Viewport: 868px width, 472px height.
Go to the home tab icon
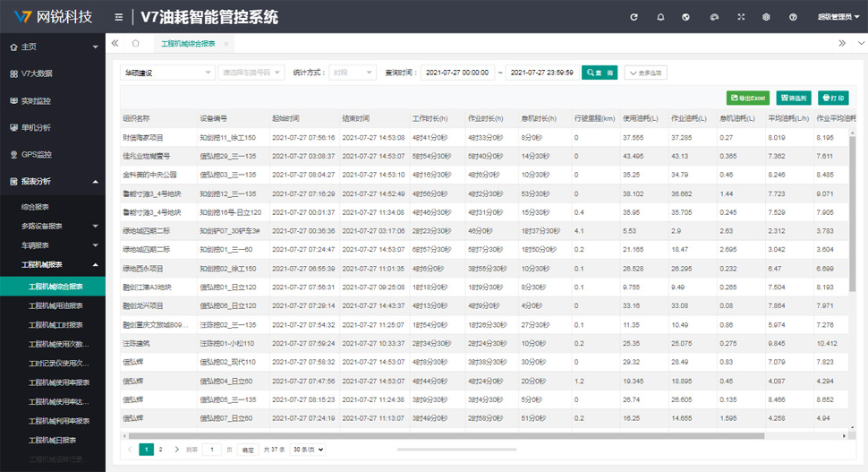136,43
